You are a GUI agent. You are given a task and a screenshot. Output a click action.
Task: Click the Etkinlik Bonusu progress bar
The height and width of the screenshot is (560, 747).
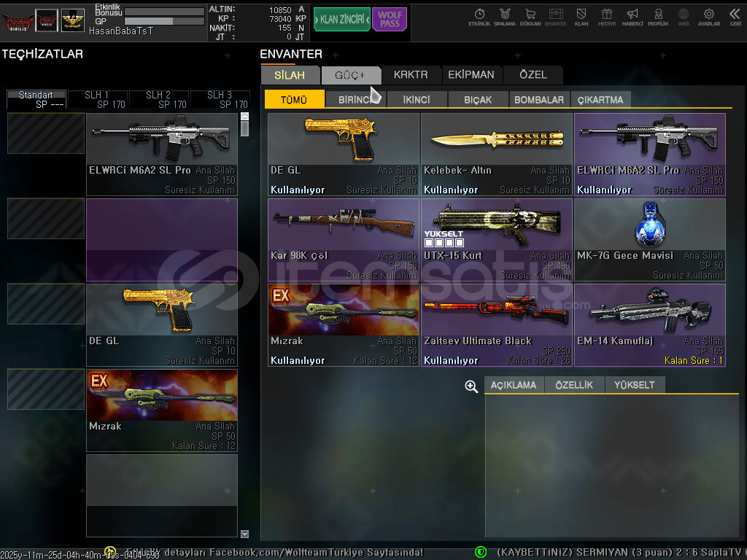(164, 12)
